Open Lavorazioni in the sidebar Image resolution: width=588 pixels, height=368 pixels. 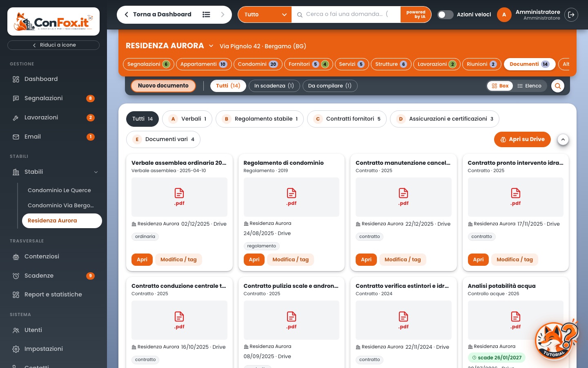tap(53, 118)
